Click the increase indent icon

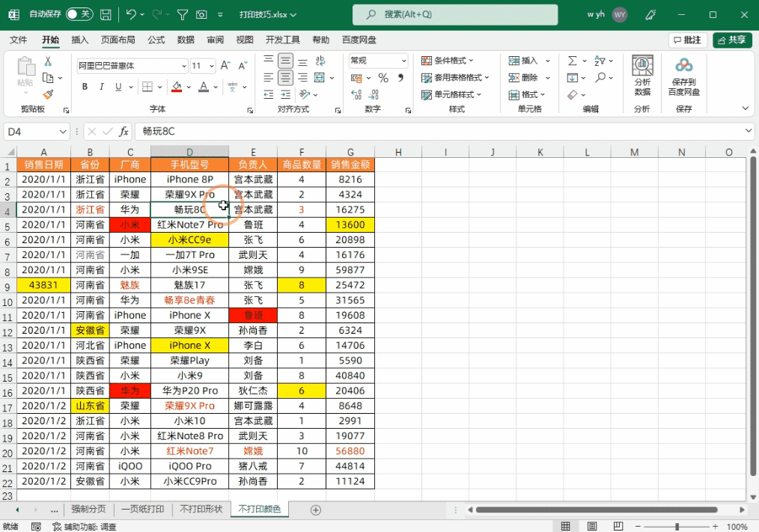coord(286,94)
